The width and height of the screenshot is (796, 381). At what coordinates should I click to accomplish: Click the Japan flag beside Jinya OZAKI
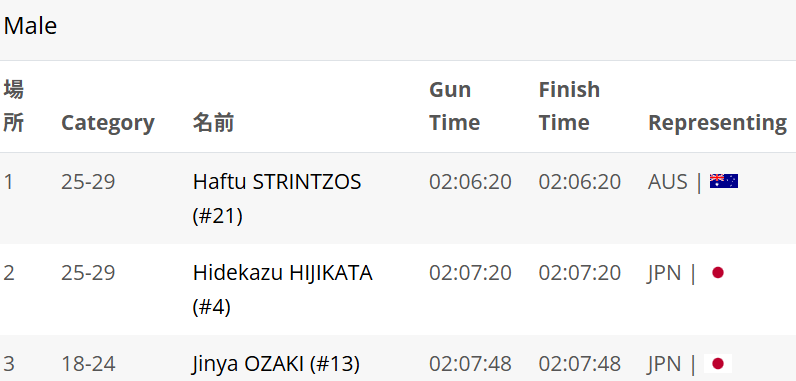(x=717, y=363)
